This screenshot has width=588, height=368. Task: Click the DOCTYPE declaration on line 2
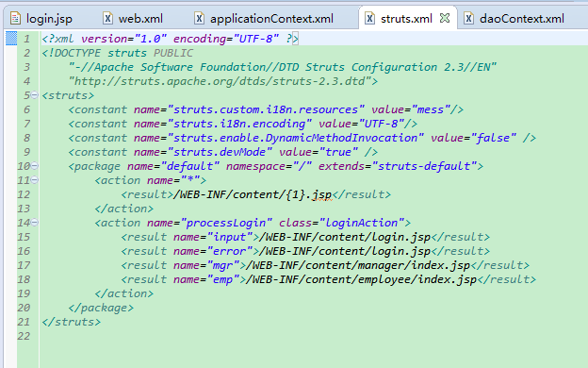tap(118, 53)
